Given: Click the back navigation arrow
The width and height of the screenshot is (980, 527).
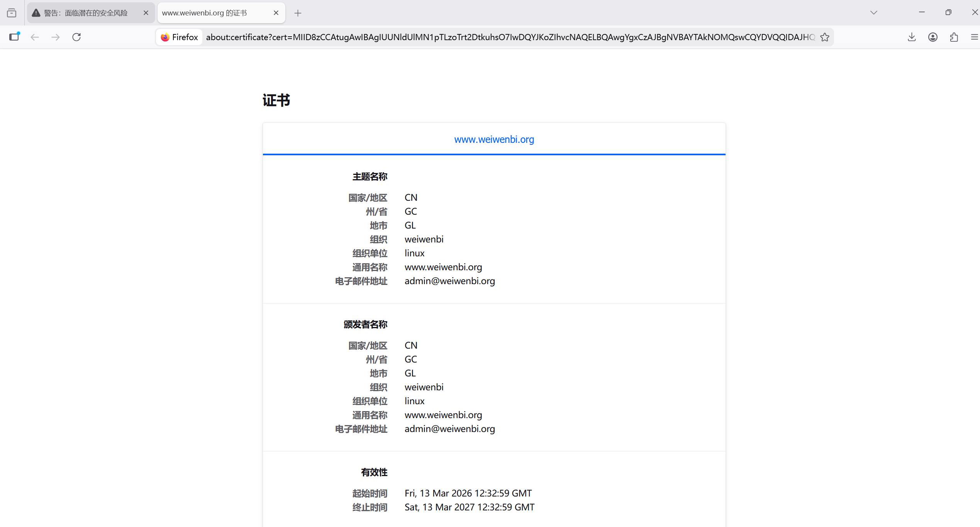Looking at the screenshot, I should click(x=35, y=37).
